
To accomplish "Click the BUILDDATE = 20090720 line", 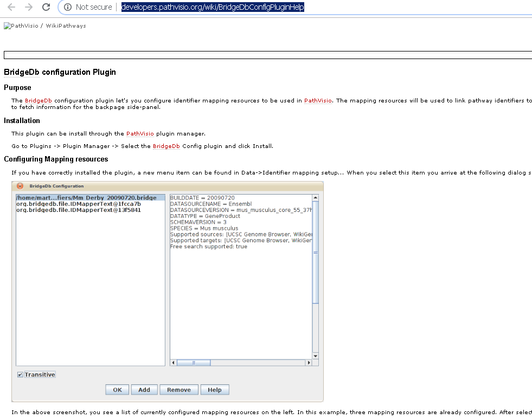I will coord(202,198).
